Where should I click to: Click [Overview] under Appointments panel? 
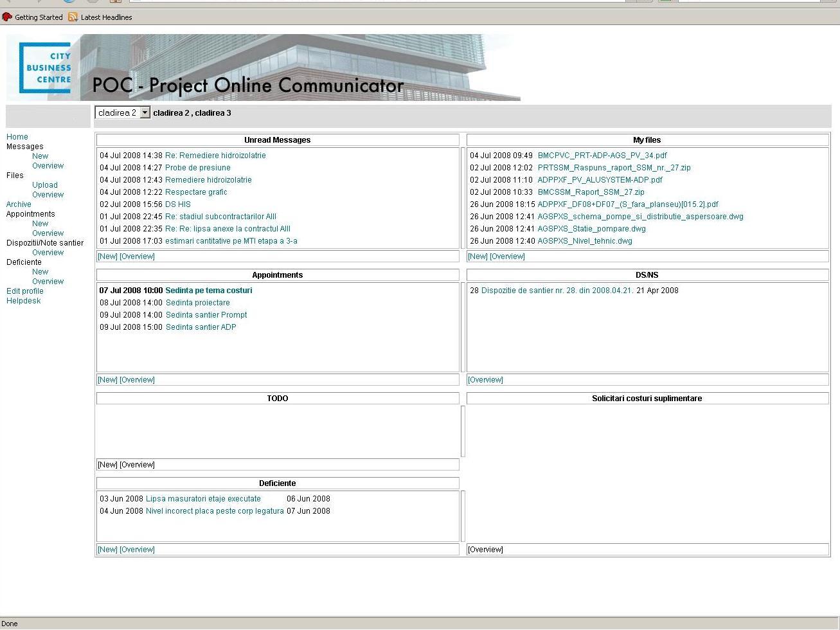137,380
